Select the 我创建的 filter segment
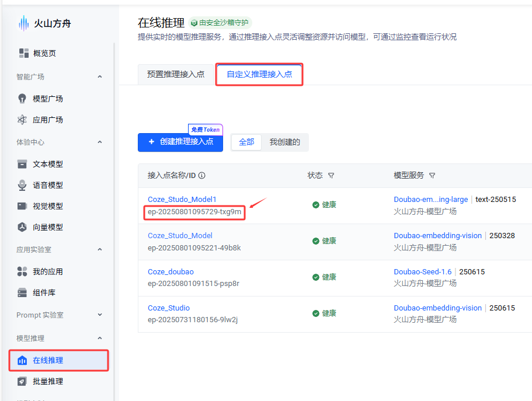 pos(284,142)
